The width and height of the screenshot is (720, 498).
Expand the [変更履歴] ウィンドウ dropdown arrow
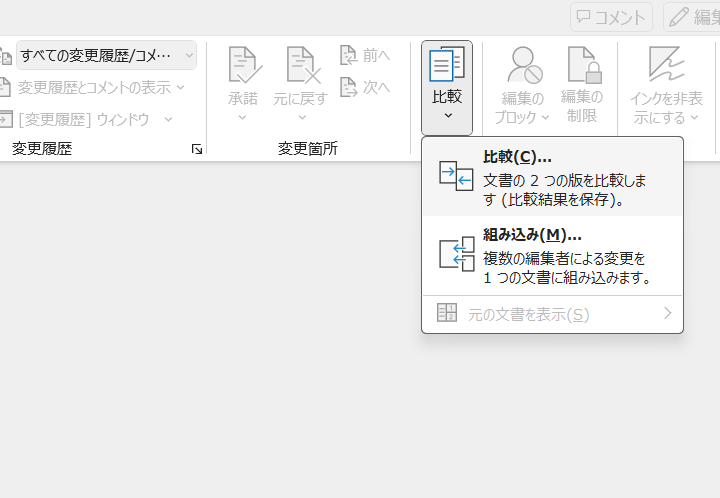pos(168,120)
